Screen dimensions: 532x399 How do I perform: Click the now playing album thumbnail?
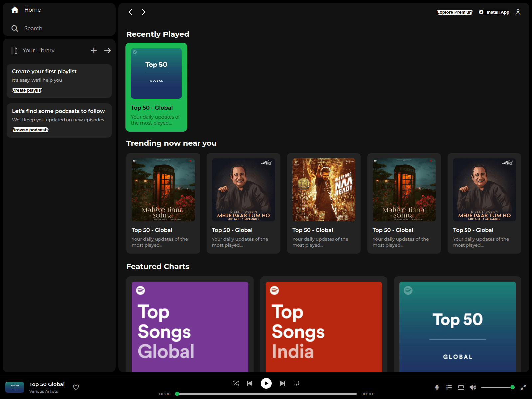click(15, 387)
